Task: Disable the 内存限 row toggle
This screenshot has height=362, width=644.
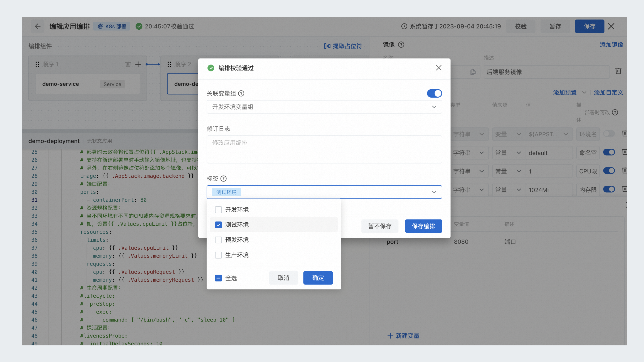Action: click(609, 189)
